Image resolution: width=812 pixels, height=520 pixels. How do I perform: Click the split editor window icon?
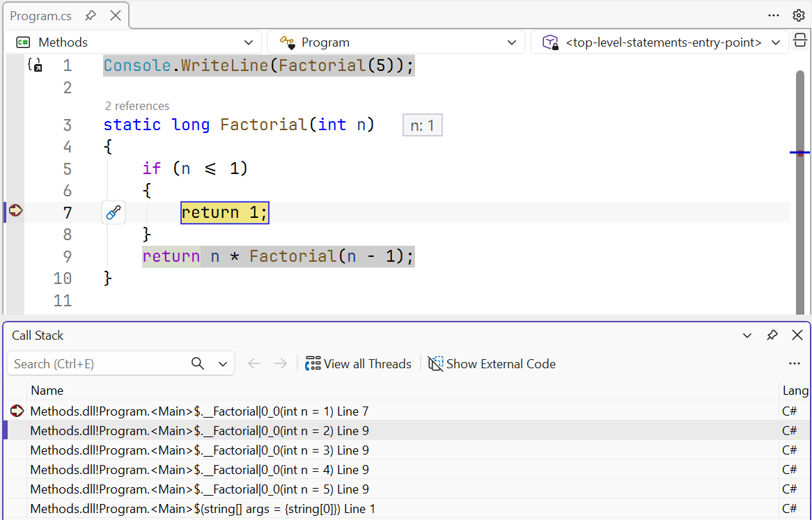[x=800, y=40]
